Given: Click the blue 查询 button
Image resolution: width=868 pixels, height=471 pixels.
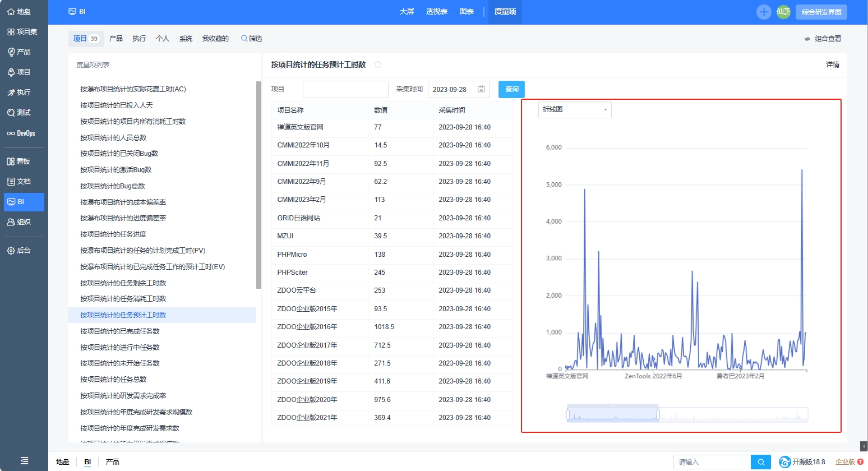Looking at the screenshot, I should (511, 89).
